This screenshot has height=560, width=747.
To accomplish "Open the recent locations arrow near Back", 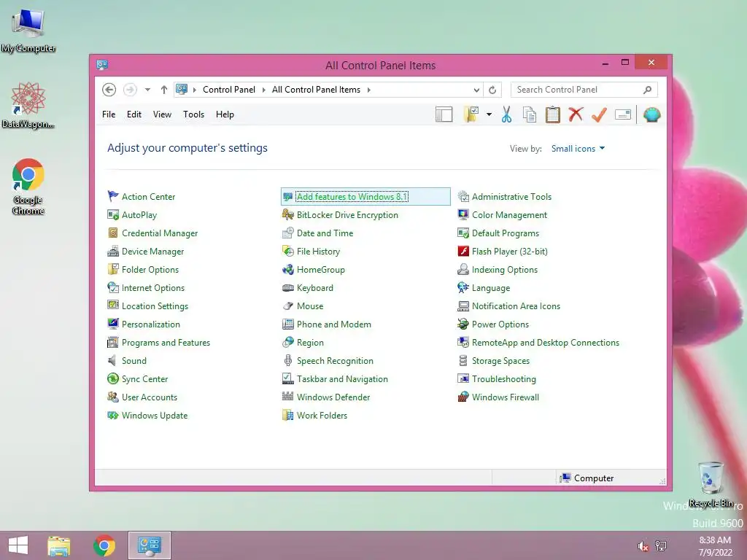I will [x=147, y=90].
